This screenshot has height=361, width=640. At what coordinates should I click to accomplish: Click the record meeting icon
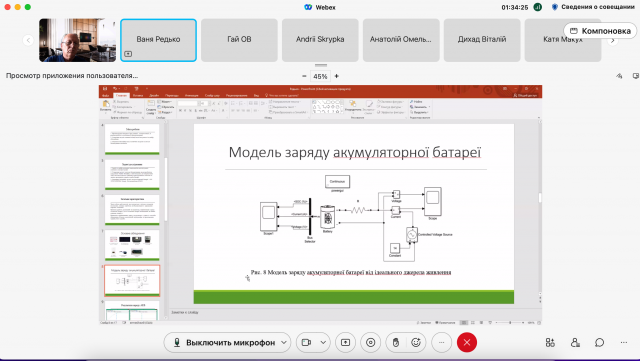click(371, 343)
